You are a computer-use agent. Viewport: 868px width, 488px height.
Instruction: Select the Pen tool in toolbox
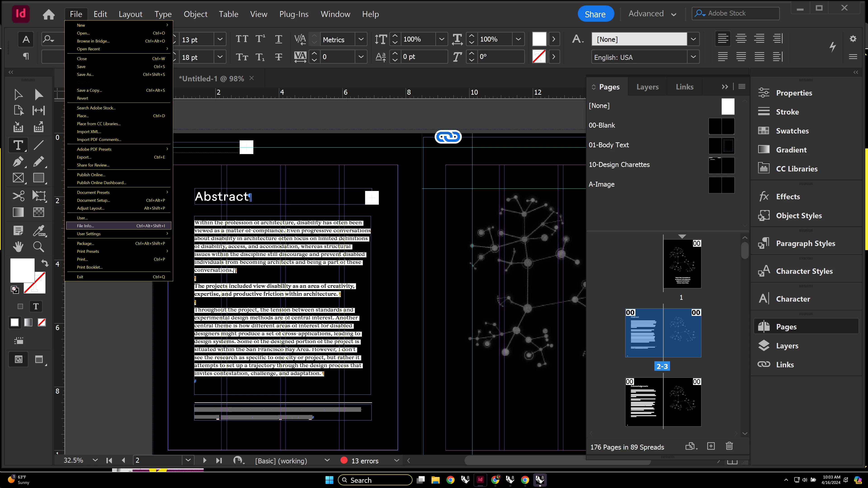[x=18, y=162]
